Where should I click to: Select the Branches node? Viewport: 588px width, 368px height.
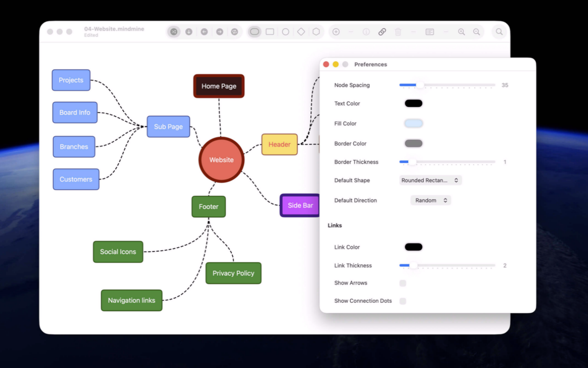coord(74,147)
